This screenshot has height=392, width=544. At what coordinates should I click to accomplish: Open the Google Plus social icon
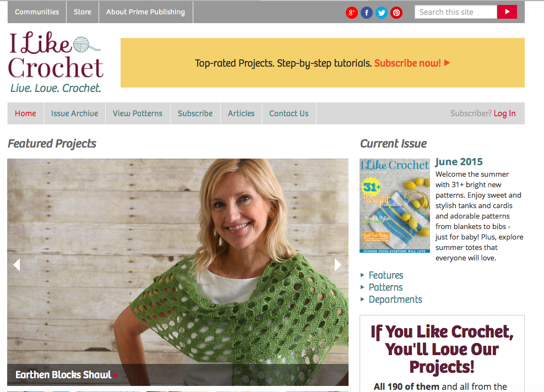(x=351, y=13)
